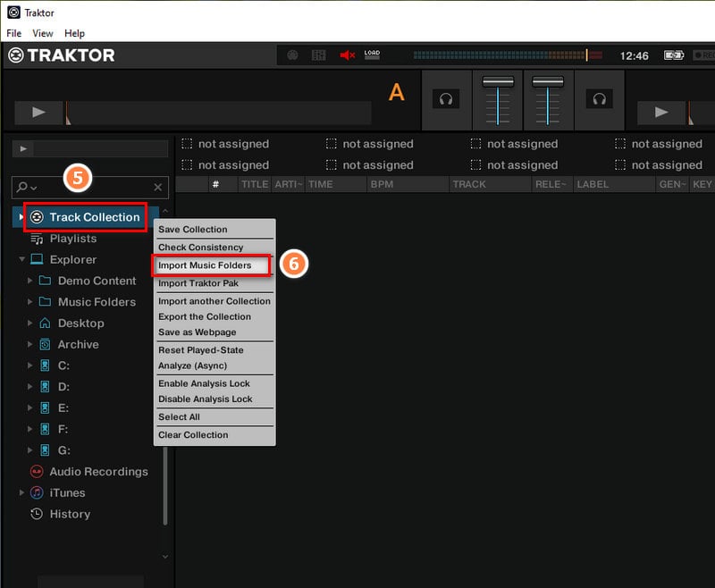Click the main level meter bar
715x588 pixels.
click(x=508, y=55)
